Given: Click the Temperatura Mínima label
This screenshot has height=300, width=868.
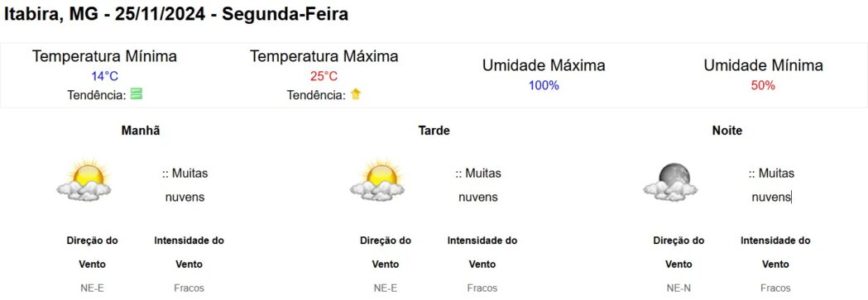Looking at the screenshot, I should [104, 56].
